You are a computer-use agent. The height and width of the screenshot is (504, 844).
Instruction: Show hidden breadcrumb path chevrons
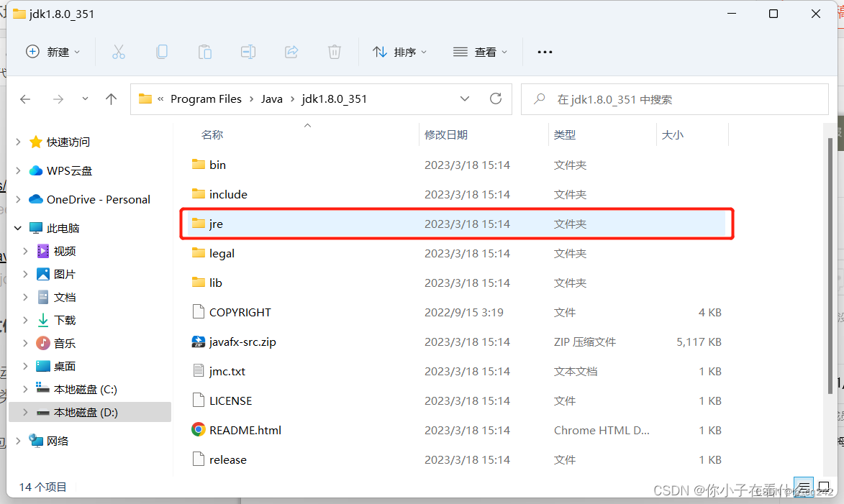tap(160, 99)
